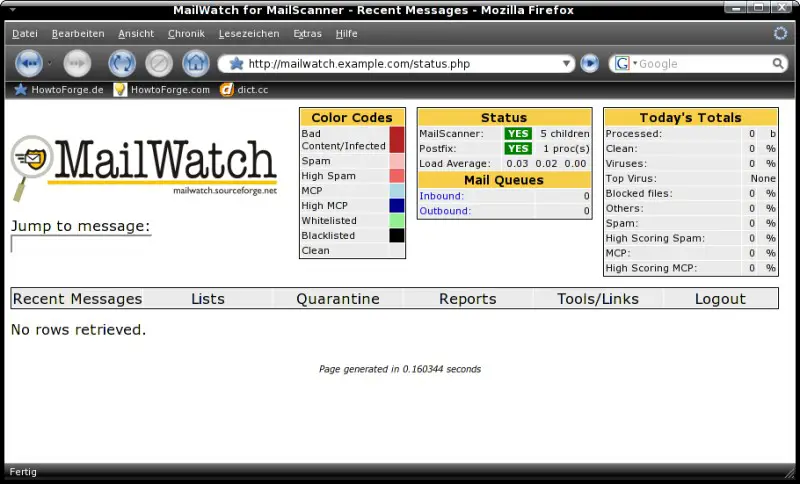
Task: Open the Outbound mail queue link
Action: [x=445, y=211]
